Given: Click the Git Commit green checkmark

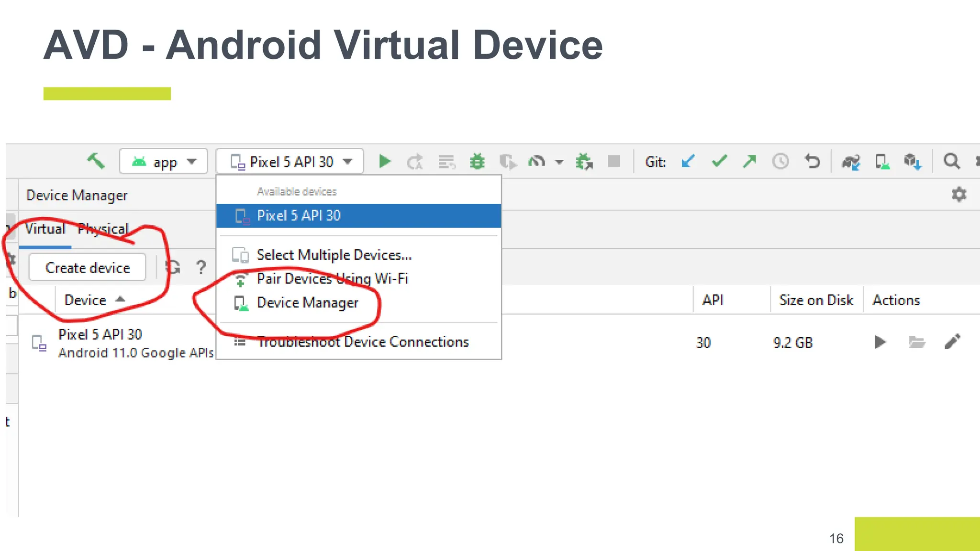Looking at the screenshot, I should click(719, 161).
